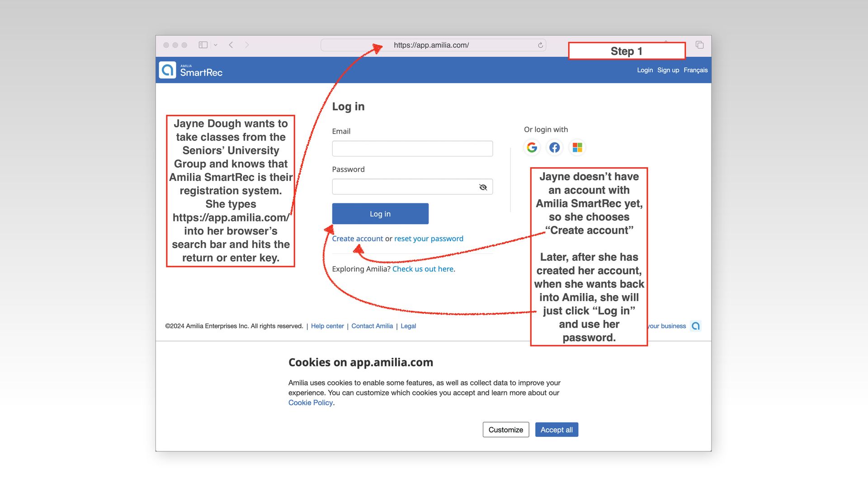This screenshot has height=488, width=868.
Task: Open Login in the top navigation
Action: pyautogui.click(x=645, y=70)
